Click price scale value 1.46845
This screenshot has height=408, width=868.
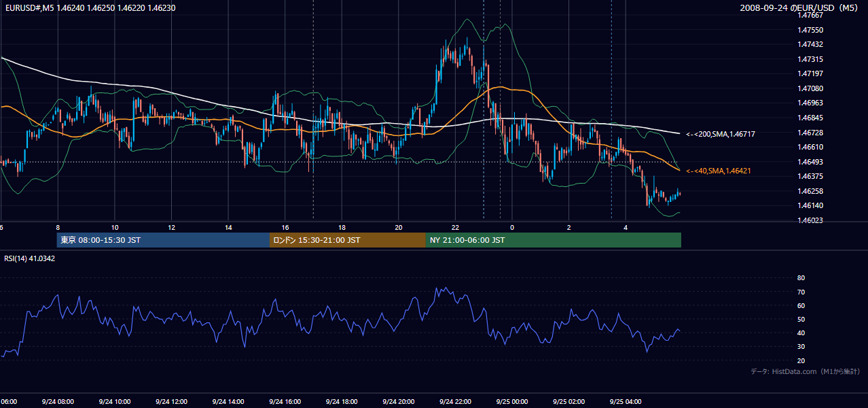(x=810, y=118)
